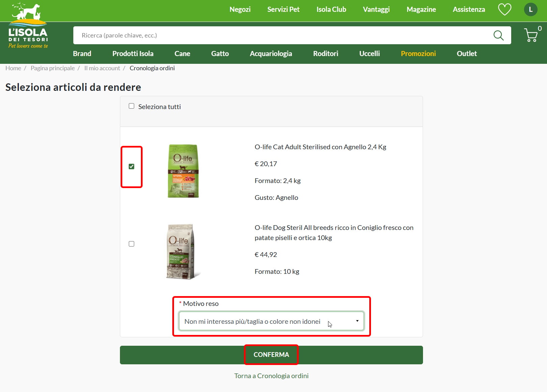
Task: Open the shopping cart icon
Action: pos(531,35)
